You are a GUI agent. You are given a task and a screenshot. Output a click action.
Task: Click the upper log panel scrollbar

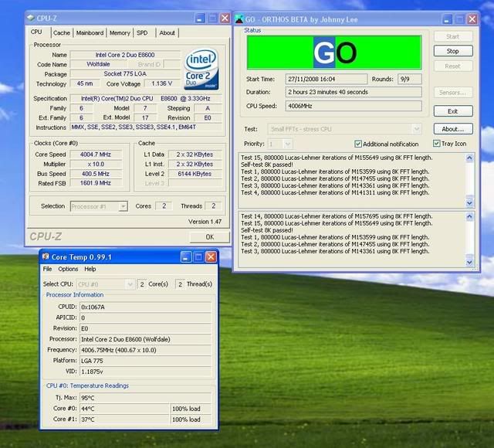[469, 176]
